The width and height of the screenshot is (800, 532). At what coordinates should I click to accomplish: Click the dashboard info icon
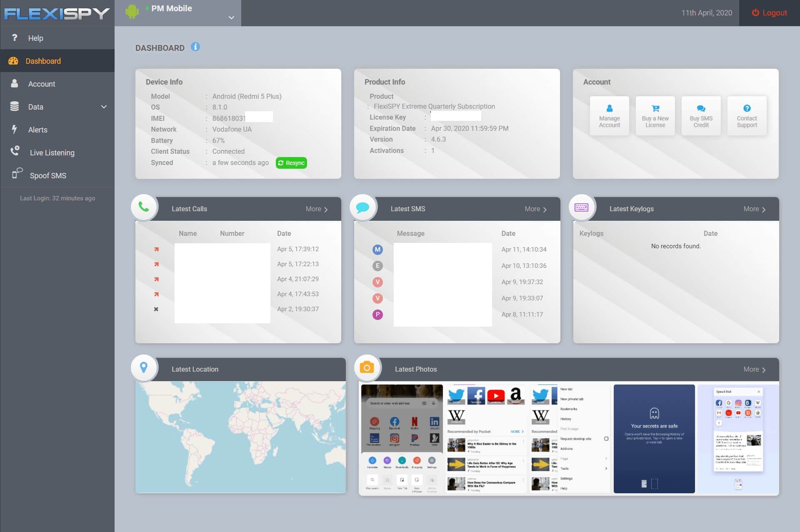click(x=195, y=47)
